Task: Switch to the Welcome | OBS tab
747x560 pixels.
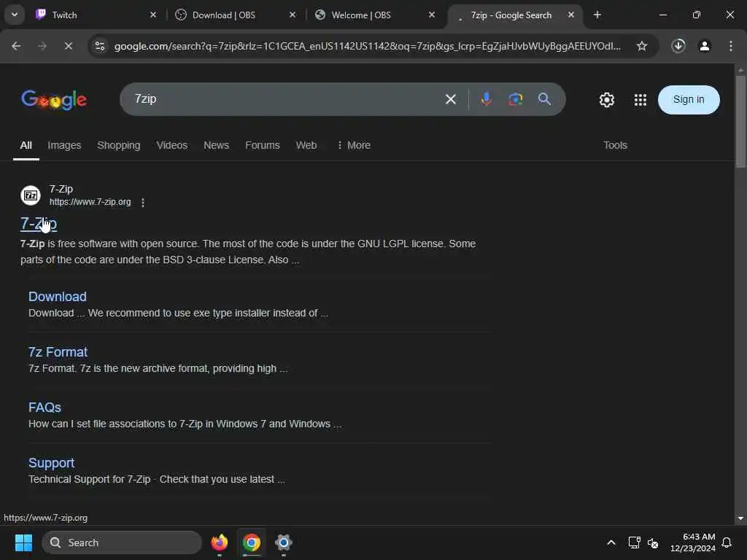Action: pos(374,15)
